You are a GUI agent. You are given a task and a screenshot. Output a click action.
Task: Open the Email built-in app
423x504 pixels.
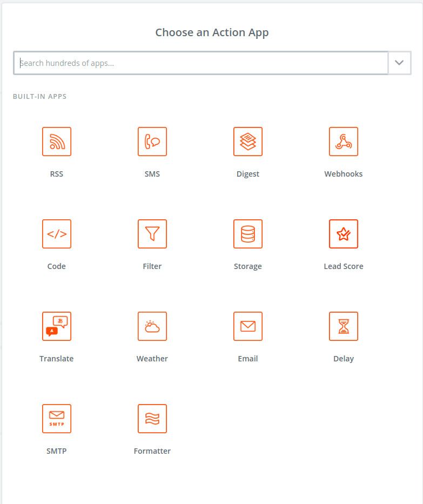248,326
